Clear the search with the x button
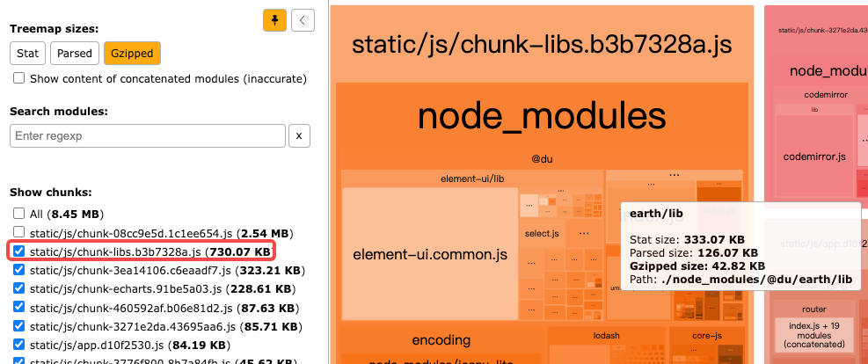Viewport: 868px width, 364px height. [299, 135]
